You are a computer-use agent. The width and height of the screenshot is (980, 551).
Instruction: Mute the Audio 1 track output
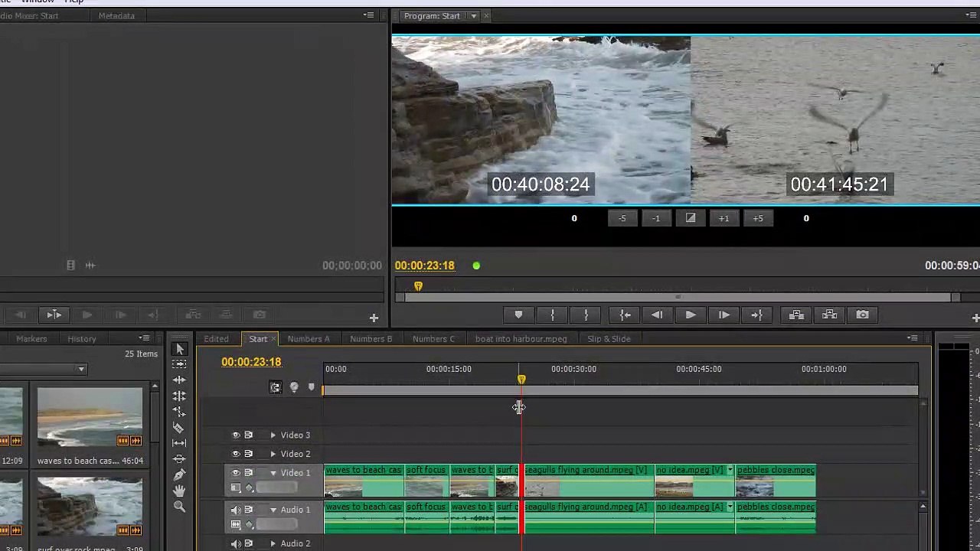tap(236, 510)
